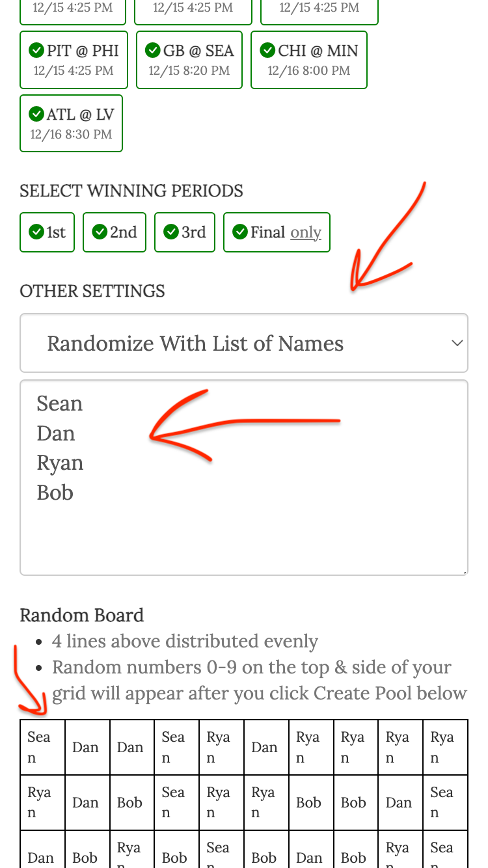Image resolution: width=488 pixels, height=868 pixels.
Task: Click the dropdown chevron arrow in Other Settings
Action: (457, 343)
